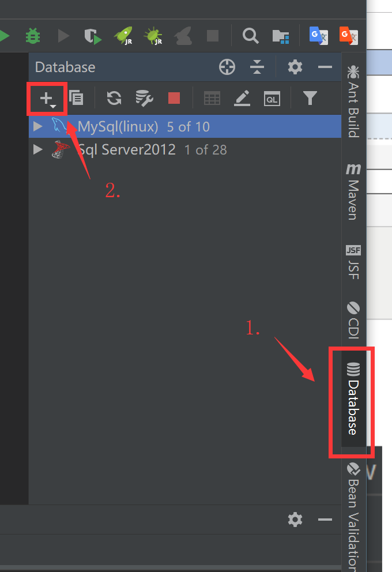Duplicate the selected data source
The image size is (392, 572).
click(76, 98)
